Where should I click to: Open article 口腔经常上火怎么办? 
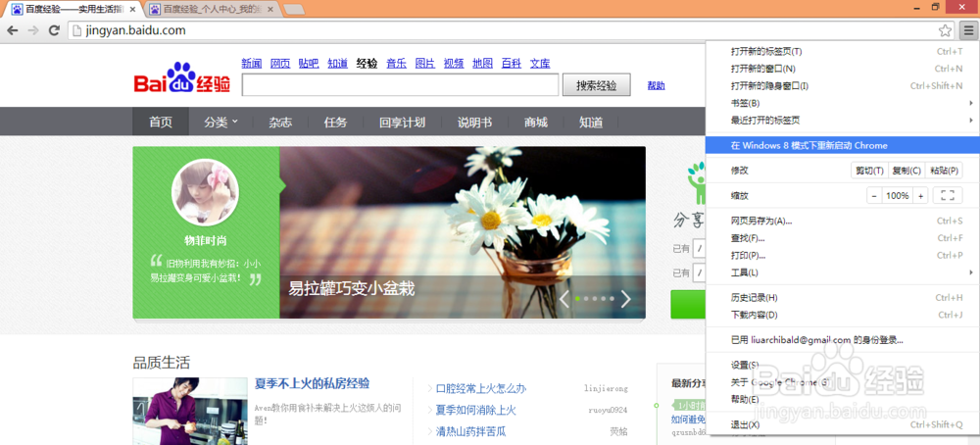[480, 388]
